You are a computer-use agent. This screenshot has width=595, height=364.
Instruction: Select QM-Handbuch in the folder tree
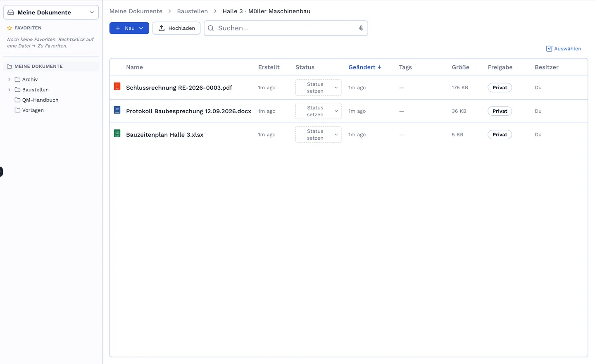point(40,100)
